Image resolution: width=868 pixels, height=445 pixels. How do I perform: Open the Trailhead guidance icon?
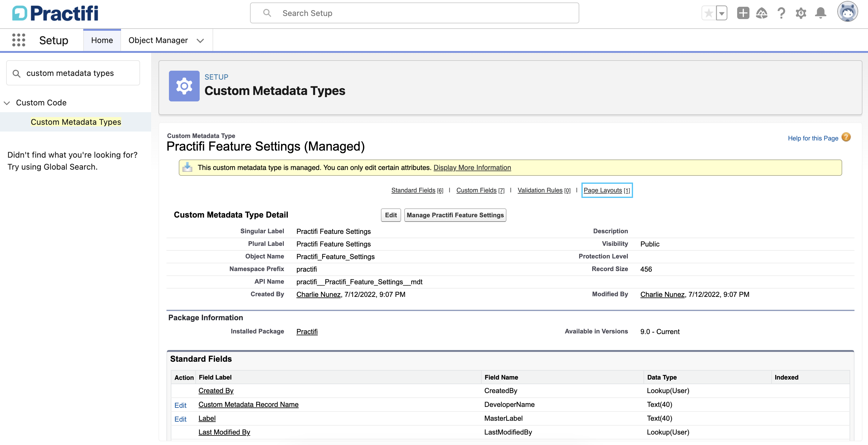pyautogui.click(x=761, y=13)
